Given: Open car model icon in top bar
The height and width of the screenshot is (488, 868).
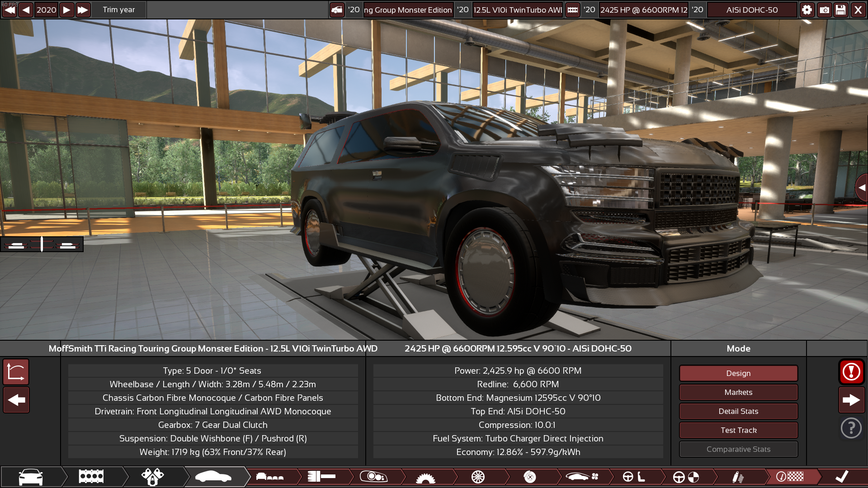Looking at the screenshot, I should click(x=337, y=9).
